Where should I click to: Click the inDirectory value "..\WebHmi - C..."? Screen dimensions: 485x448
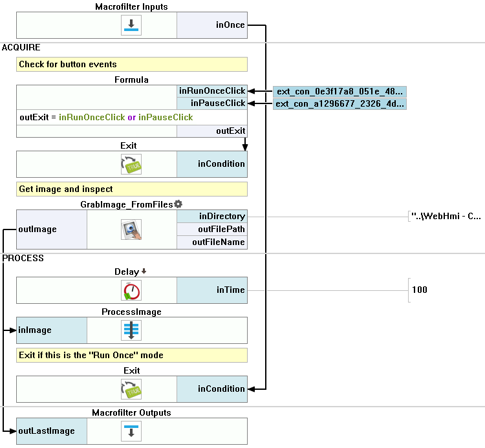[446, 216]
